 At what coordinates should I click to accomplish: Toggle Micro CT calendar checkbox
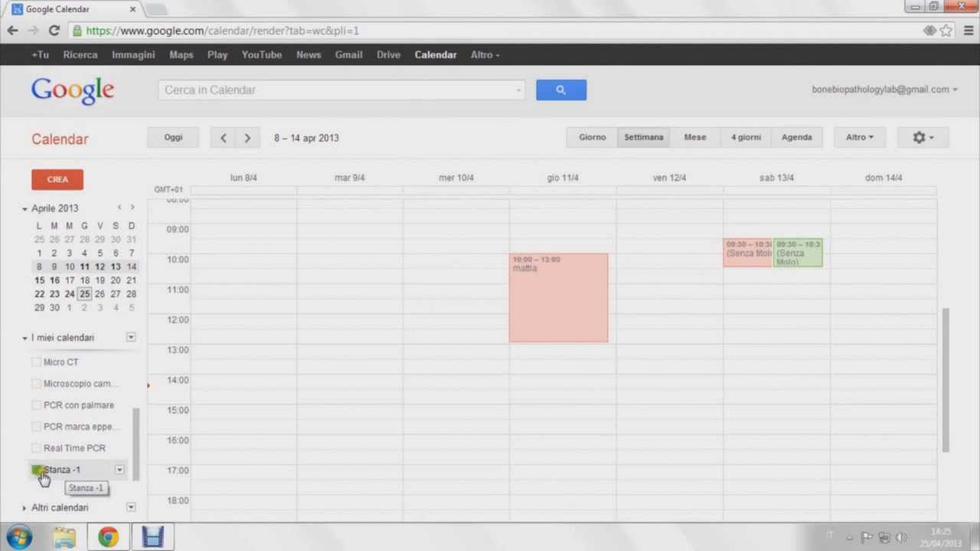(x=36, y=362)
